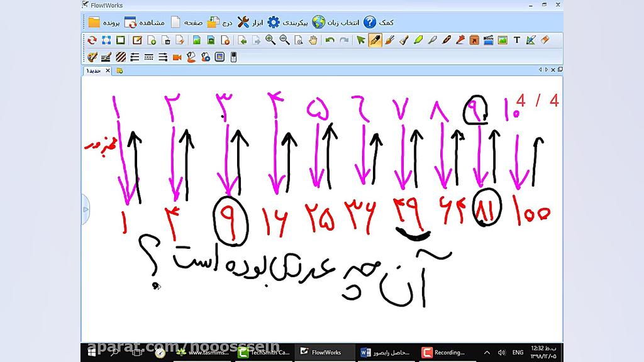
Task: Click the paint bucket pages icon
Action: click(191, 57)
